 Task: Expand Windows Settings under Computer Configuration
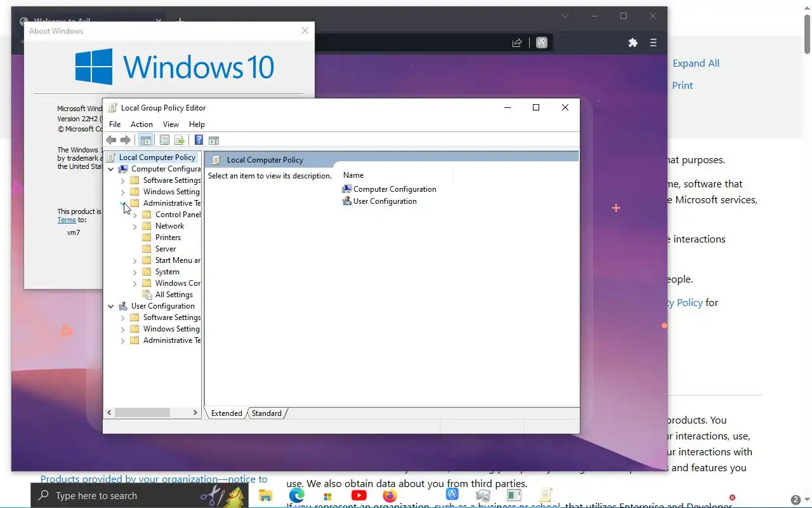pyautogui.click(x=123, y=192)
